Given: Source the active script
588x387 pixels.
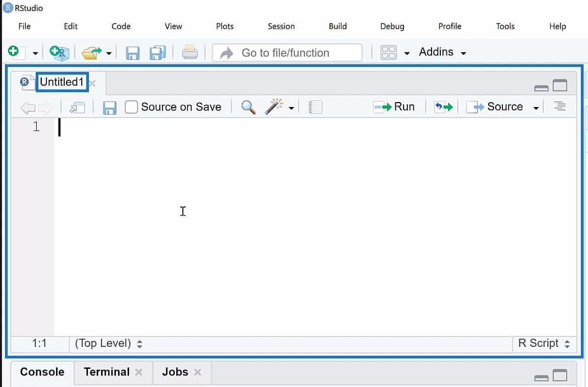Looking at the screenshot, I should pos(495,107).
